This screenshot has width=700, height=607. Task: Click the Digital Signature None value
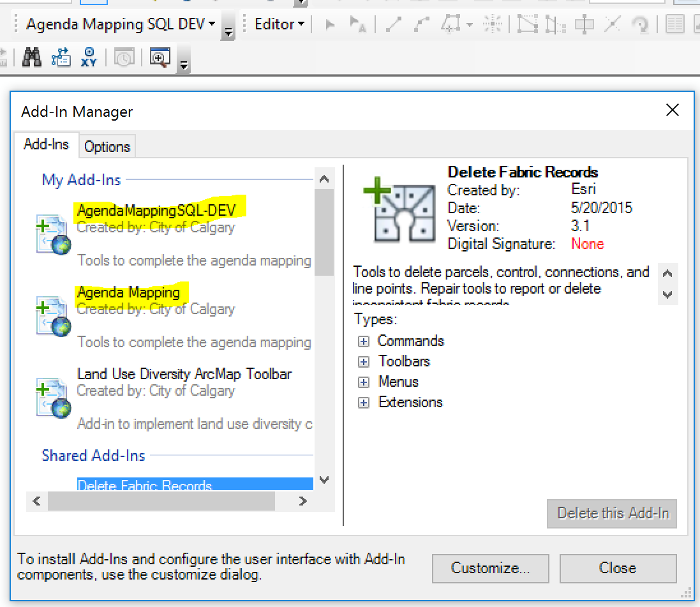(588, 244)
